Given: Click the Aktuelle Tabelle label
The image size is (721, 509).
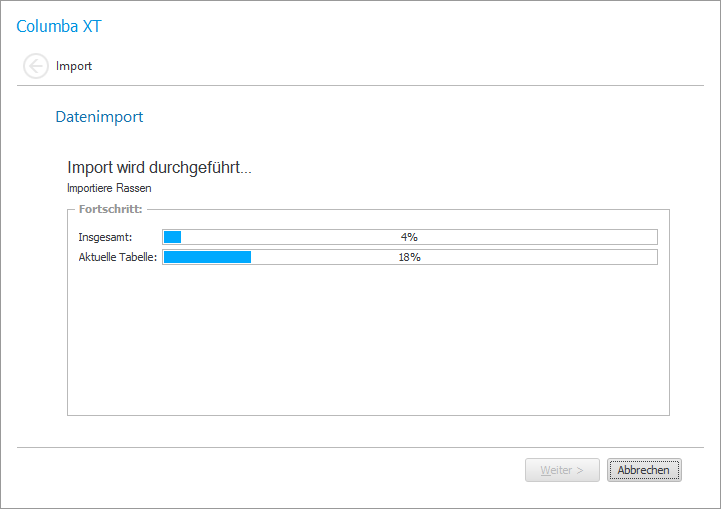Looking at the screenshot, I should click(118, 257).
